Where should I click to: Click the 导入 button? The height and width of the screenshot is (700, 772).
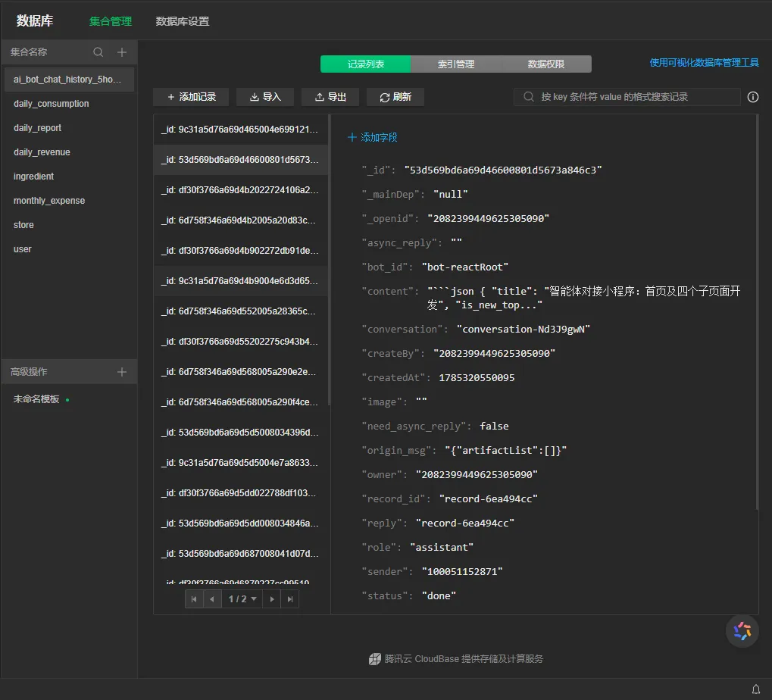click(x=265, y=97)
